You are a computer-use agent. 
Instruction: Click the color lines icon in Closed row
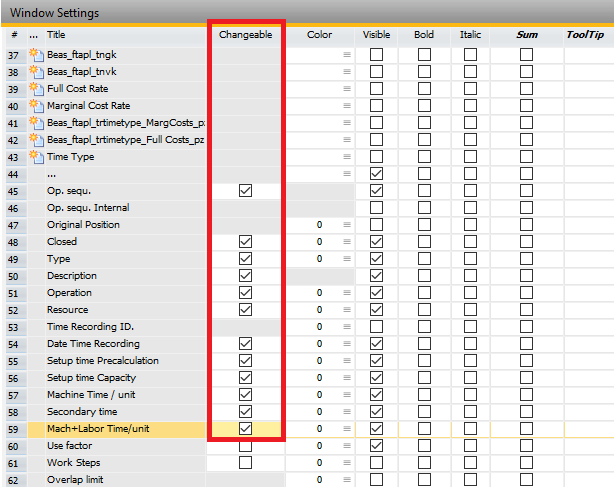click(x=347, y=242)
